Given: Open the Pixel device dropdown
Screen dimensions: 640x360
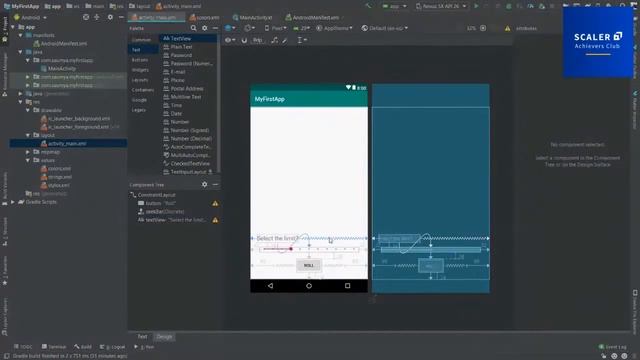Looking at the screenshot, I should click(275, 28).
